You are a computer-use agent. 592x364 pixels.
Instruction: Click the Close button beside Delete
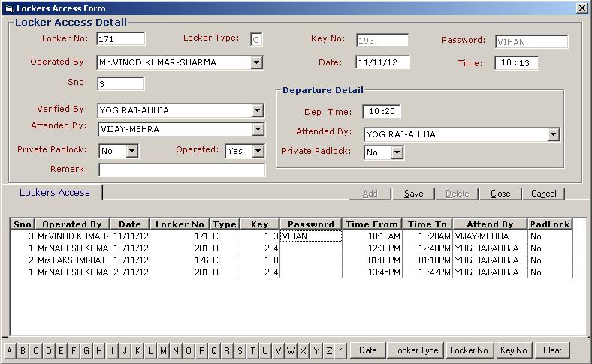pos(500,194)
